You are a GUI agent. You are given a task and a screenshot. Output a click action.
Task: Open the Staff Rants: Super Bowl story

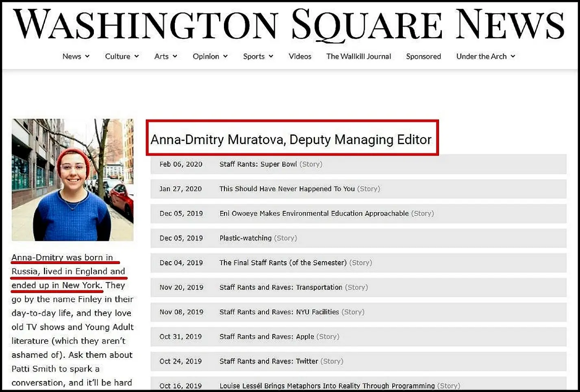click(x=258, y=164)
